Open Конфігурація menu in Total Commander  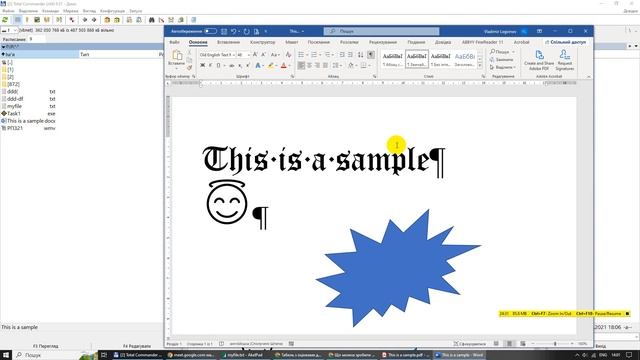pyautogui.click(x=112, y=11)
